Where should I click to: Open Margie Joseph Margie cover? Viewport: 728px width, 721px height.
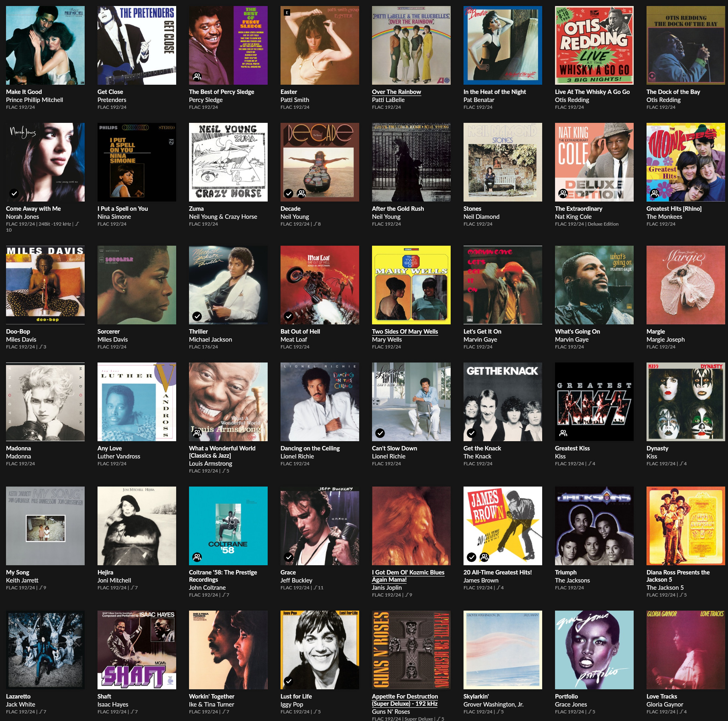(686, 285)
